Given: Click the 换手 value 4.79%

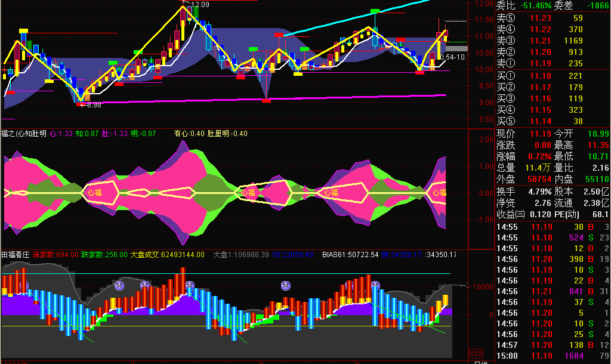Looking at the screenshot, I should click(539, 192).
